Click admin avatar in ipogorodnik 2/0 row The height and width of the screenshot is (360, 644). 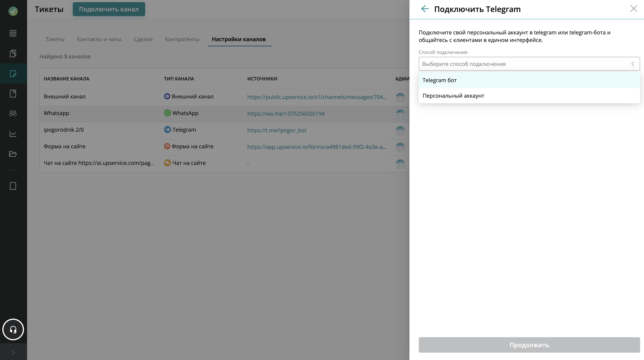[x=400, y=131]
